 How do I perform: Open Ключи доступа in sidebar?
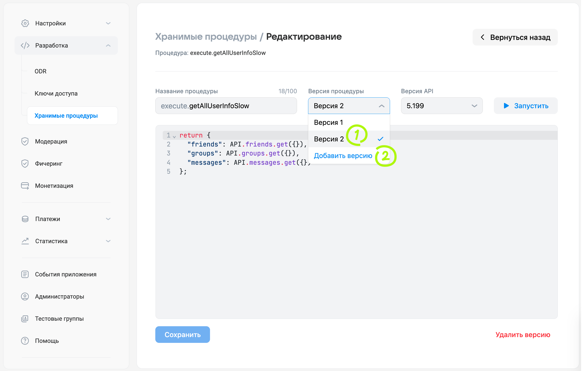pos(56,93)
